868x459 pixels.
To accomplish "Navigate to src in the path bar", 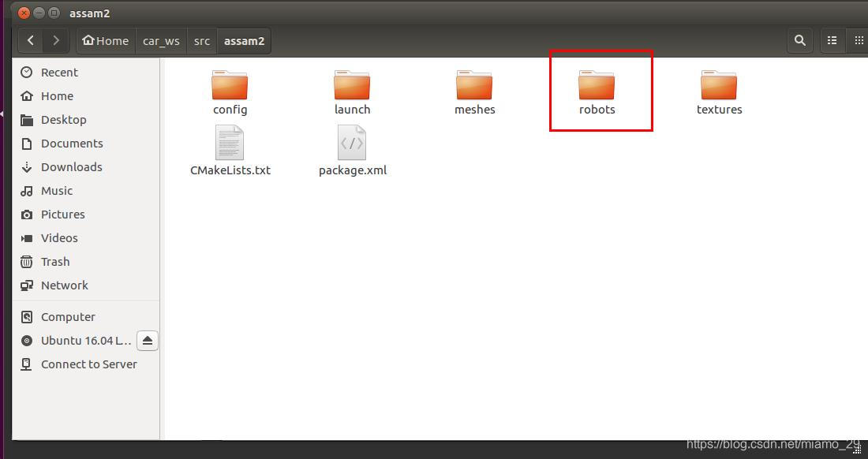I will [202, 41].
